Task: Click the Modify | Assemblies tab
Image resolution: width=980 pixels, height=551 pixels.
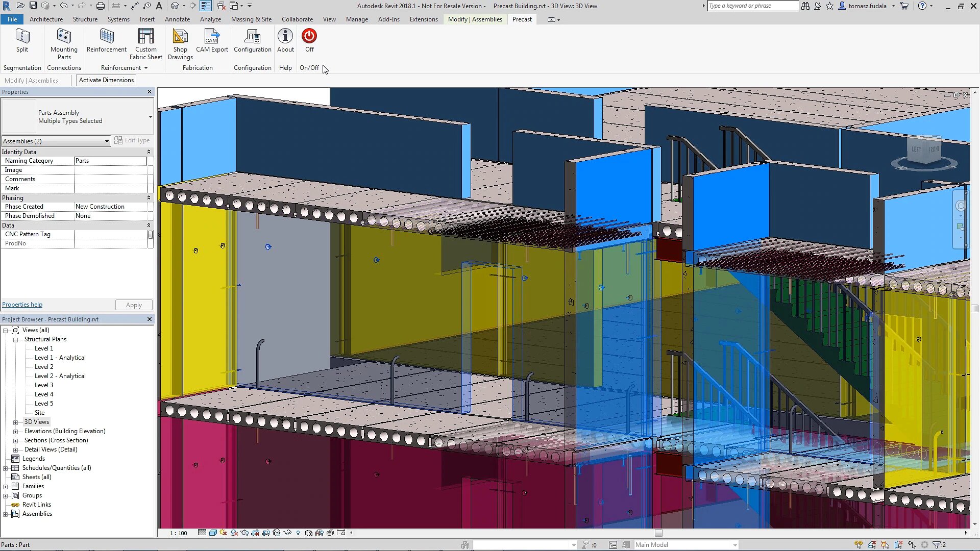Action: (475, 19)
